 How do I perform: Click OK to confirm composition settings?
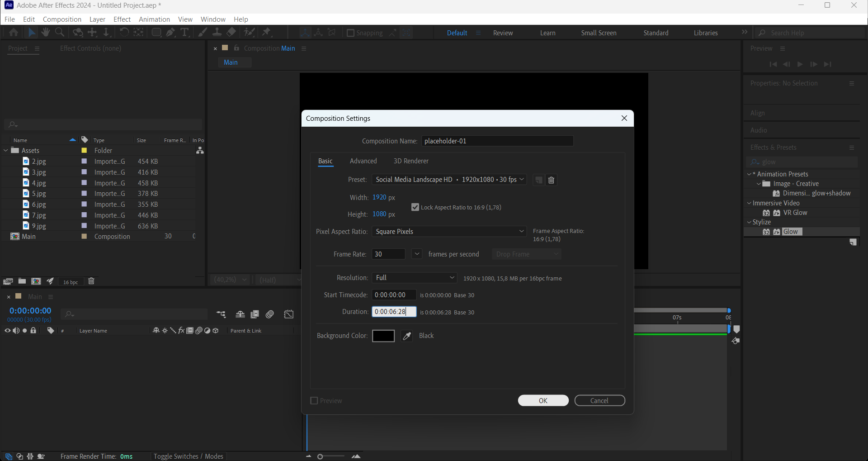tap(543, 401)
